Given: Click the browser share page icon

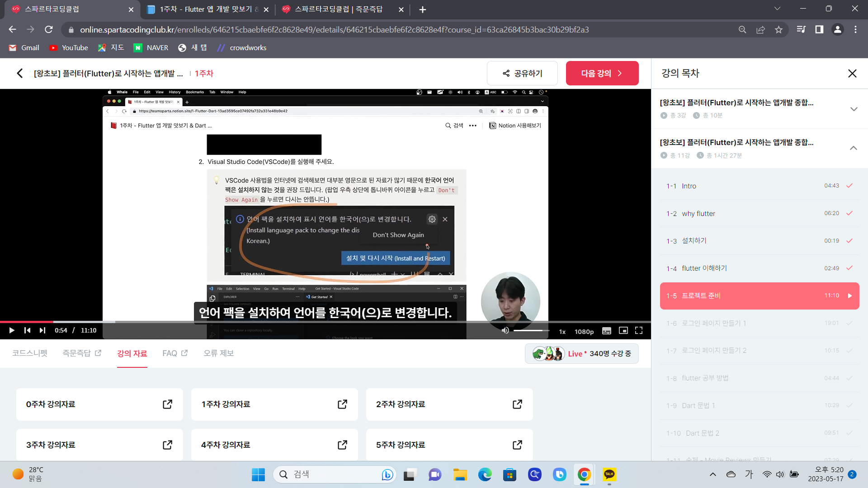Looking at the screenshot, I should [x=760, y=29].
